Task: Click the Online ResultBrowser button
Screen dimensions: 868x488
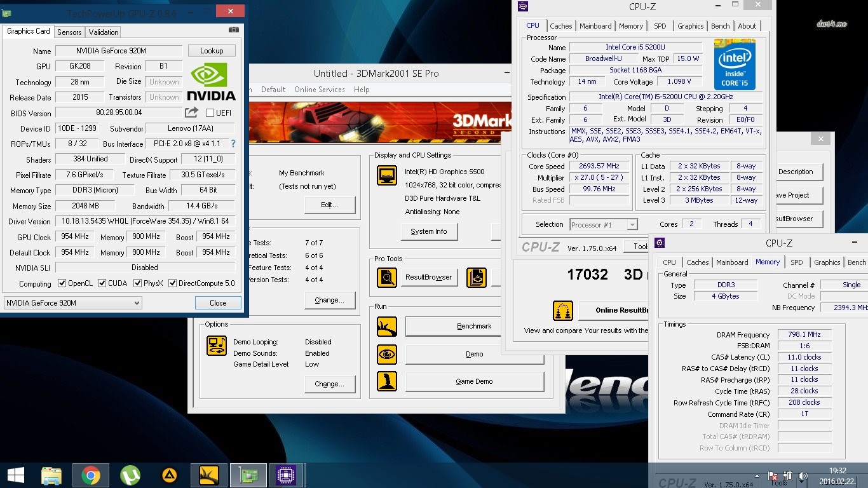Action: tap(614, 311)
